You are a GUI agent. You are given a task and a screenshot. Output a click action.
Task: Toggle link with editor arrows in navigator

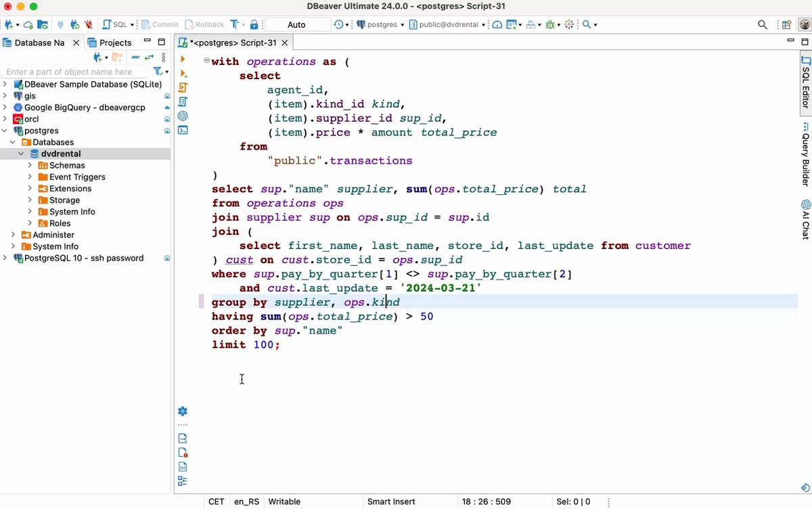point(149,58)
